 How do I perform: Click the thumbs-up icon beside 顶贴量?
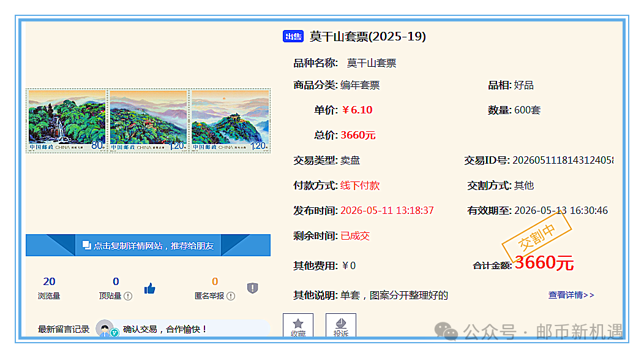point(150,289)
